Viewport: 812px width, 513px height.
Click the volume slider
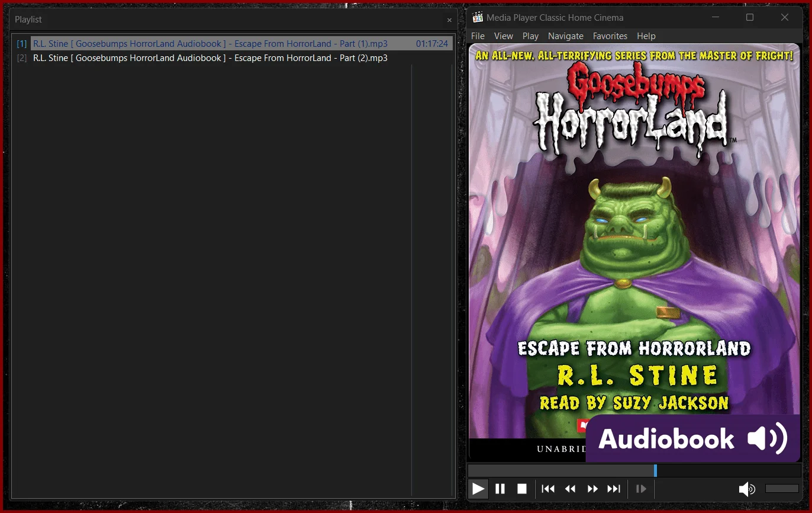pos(782,489)
